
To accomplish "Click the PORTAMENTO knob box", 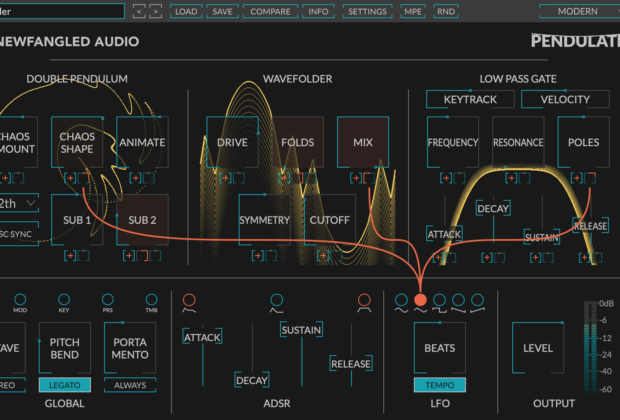I will coord(130,348).
